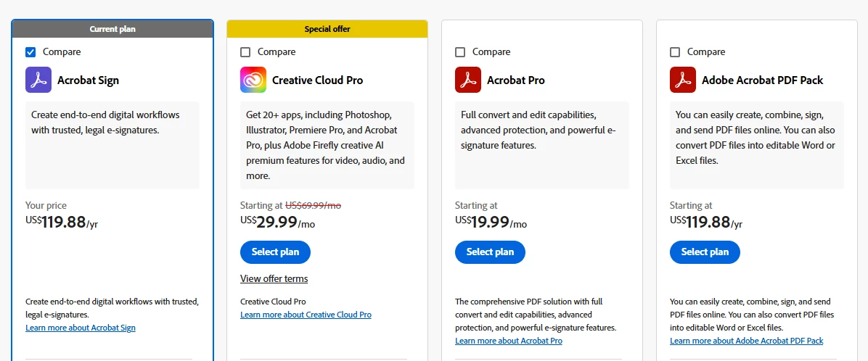
Task: Click the Creative Cloud Pro description box
Action: pyautogui.click(x=327, y=145)
